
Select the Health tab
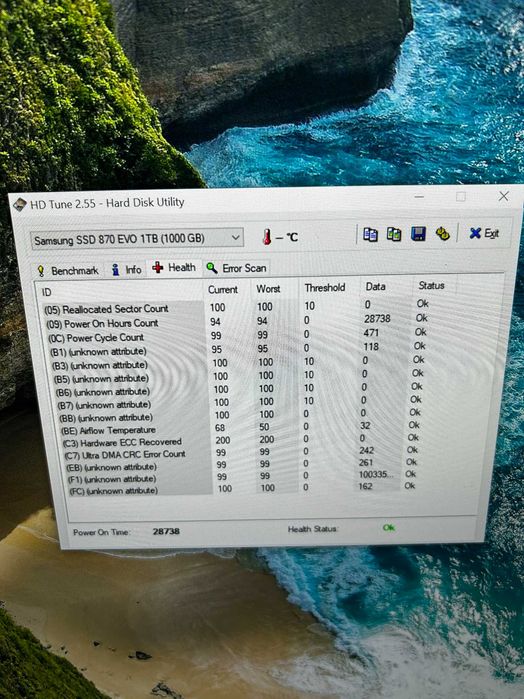174,267
